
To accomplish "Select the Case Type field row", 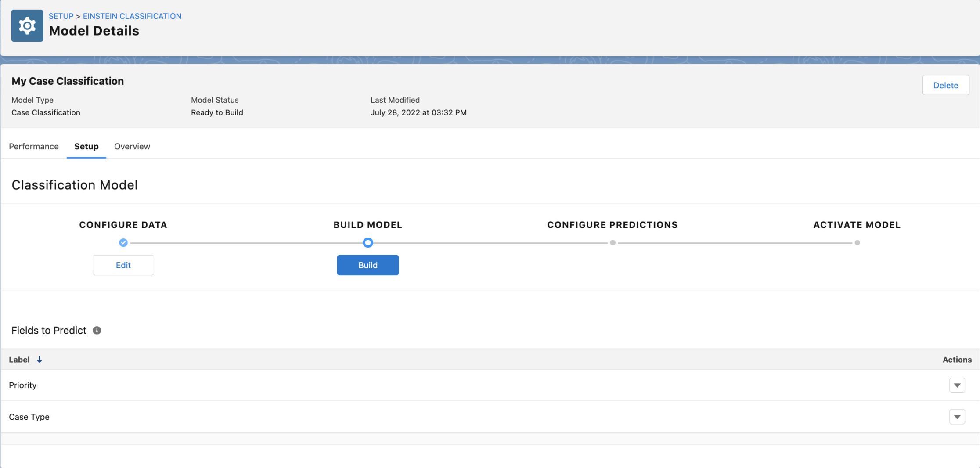I will 29,417.
